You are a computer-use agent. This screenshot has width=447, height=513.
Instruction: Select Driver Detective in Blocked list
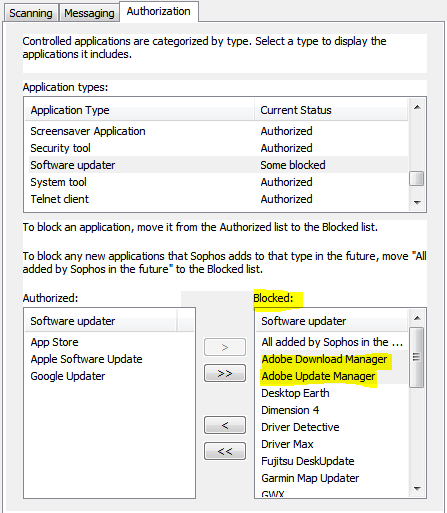pyautogui.click(x=300, y=427)
